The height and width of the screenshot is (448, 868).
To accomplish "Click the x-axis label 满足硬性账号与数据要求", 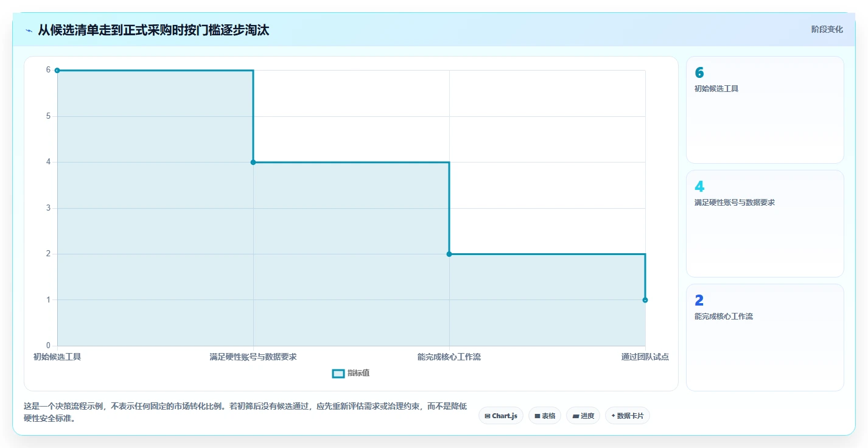I will pos(253,357).
